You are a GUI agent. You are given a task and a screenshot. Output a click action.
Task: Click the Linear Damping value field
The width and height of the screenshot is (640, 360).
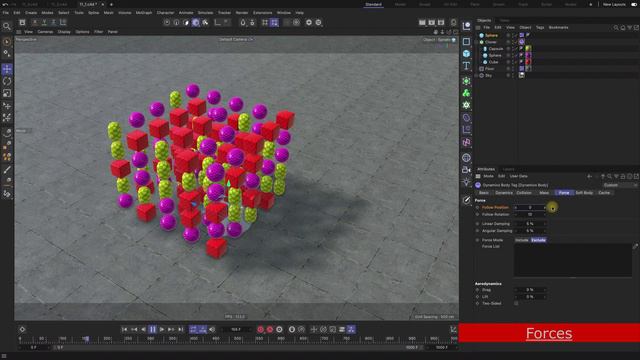(x=530, y=224)
